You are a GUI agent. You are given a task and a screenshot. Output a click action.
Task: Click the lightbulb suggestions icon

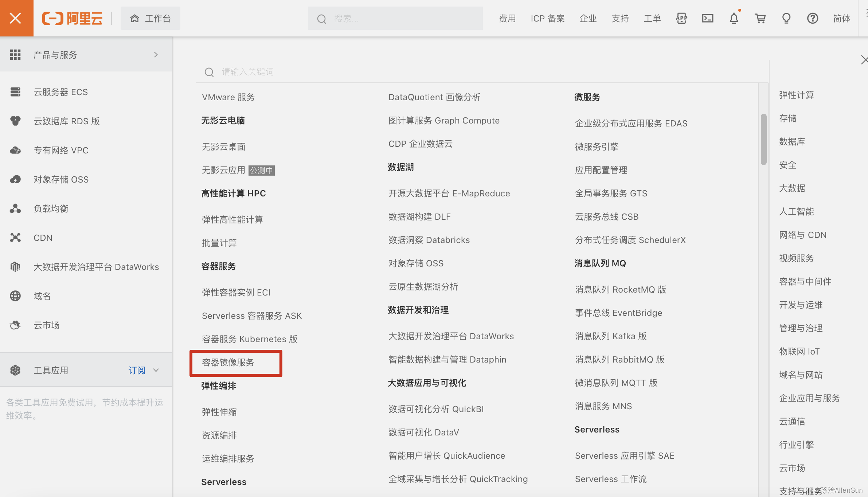coord(786,18)
